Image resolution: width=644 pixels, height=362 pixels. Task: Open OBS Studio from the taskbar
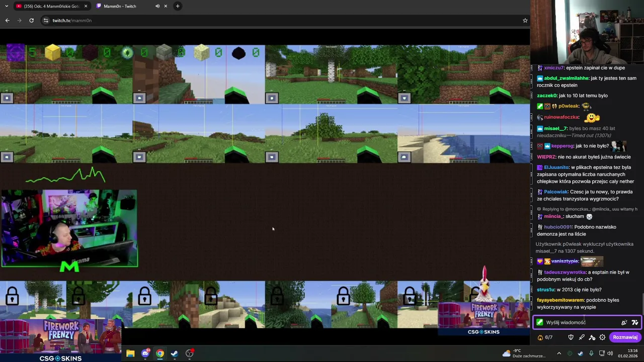(190, 353)
